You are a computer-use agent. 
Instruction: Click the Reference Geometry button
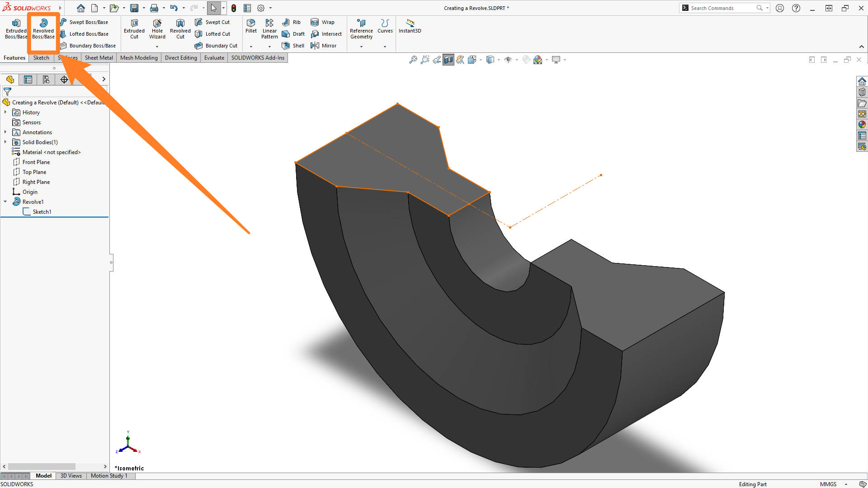click(361, 28)
